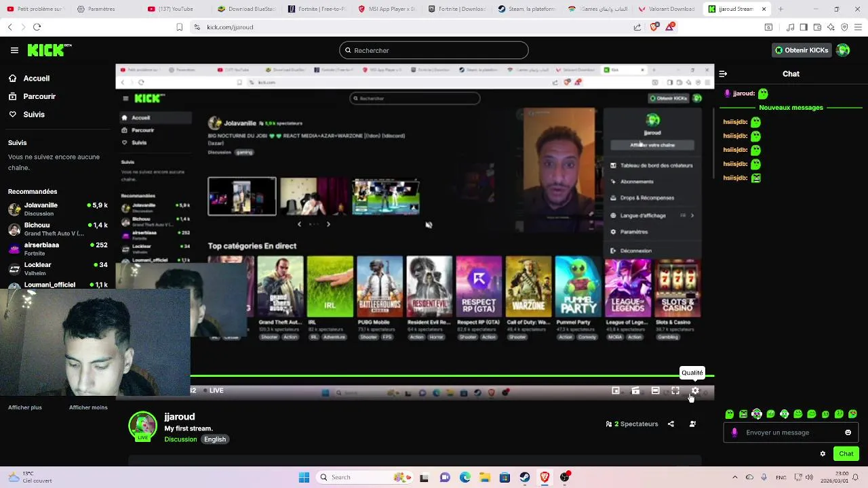Open the Brave main menu hamburger

(858, 27)
